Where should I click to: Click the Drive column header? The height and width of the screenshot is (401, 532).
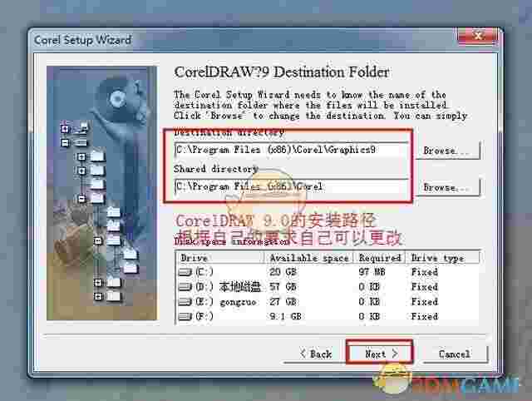(x=220, y=258)
